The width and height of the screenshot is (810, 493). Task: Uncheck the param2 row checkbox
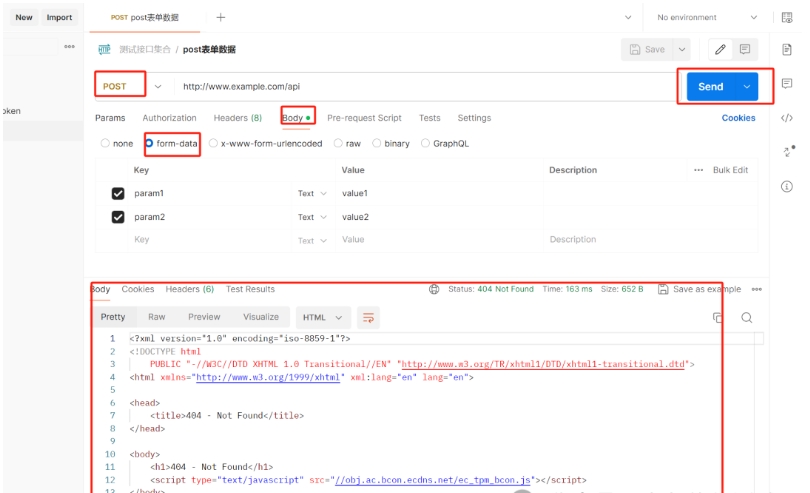point(118,217)
